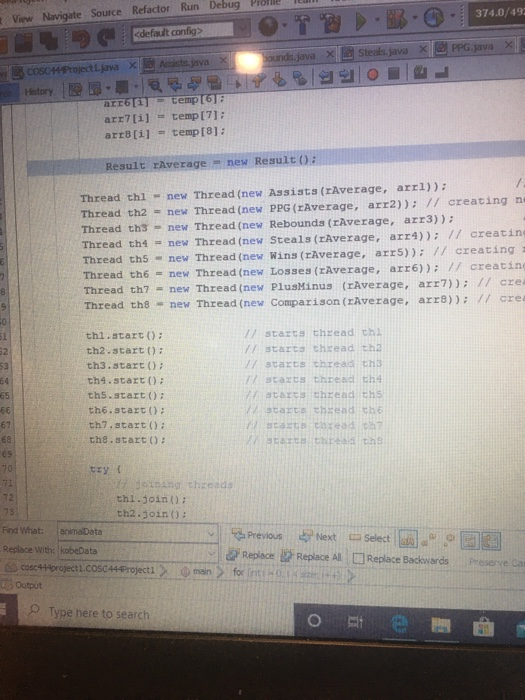
Task: Click the Save All toolbar icon
Action: coord(48,42)
